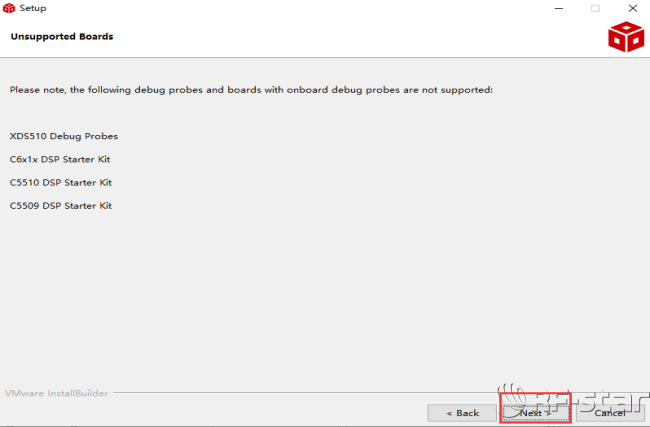Click the separator line beside VMware InstallBuilder

point(300,393)
